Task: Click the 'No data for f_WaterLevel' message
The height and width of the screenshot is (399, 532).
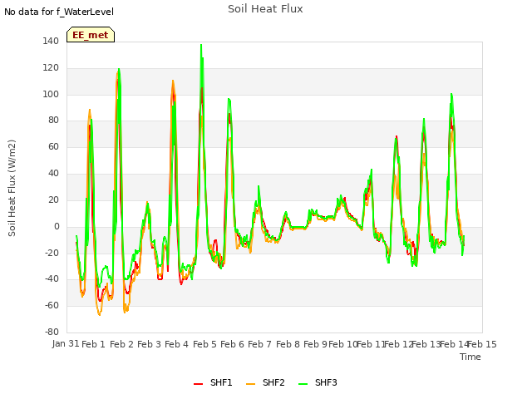Action: click(x=59, y=12)
